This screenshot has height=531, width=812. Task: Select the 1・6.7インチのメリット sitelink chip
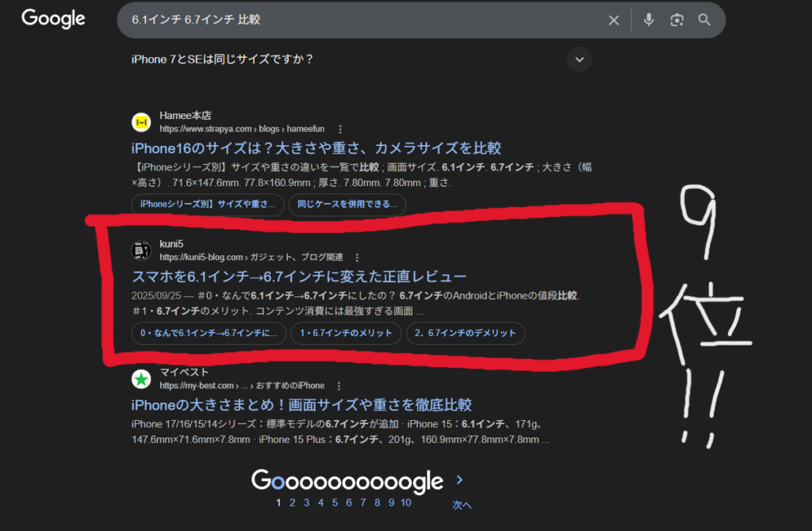click(x=345, y=334)
